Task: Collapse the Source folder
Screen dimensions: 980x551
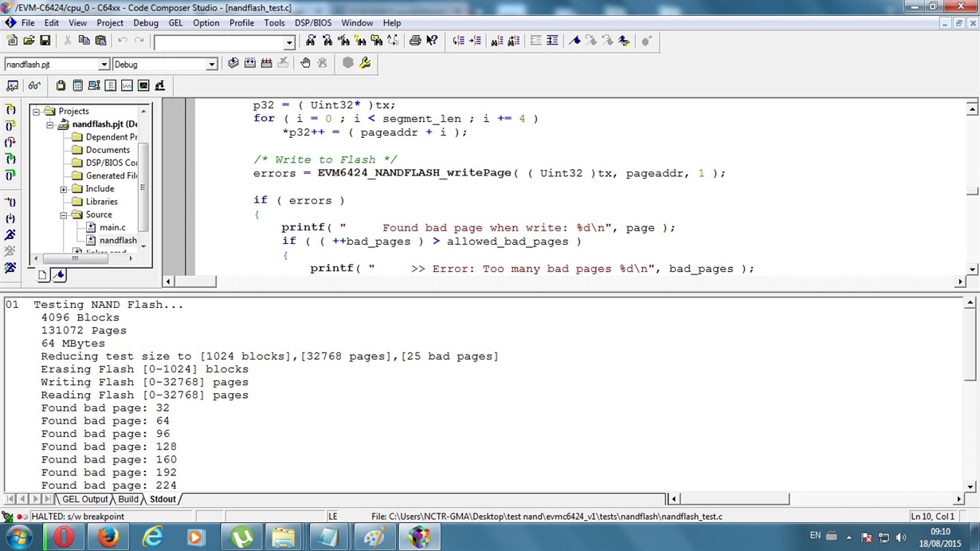Action: pyautogui.click(x=63, y=214)
